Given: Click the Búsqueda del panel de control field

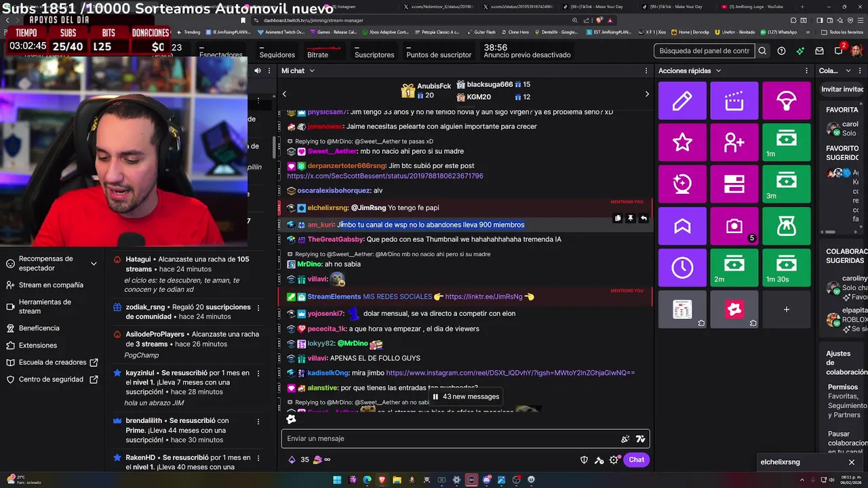Looking at the screenshot, I should coord(705,51).
